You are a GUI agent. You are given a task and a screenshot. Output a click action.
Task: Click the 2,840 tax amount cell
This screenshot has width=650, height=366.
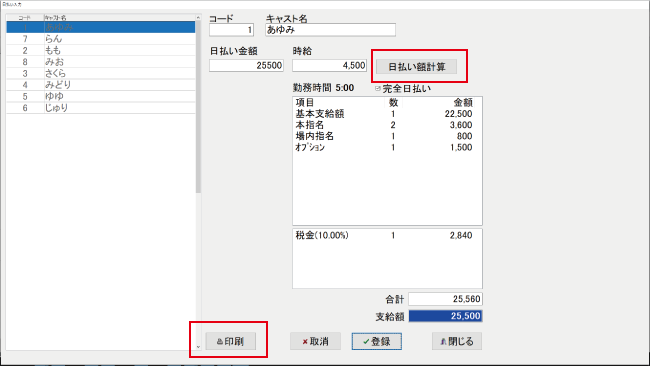[461, 235]
